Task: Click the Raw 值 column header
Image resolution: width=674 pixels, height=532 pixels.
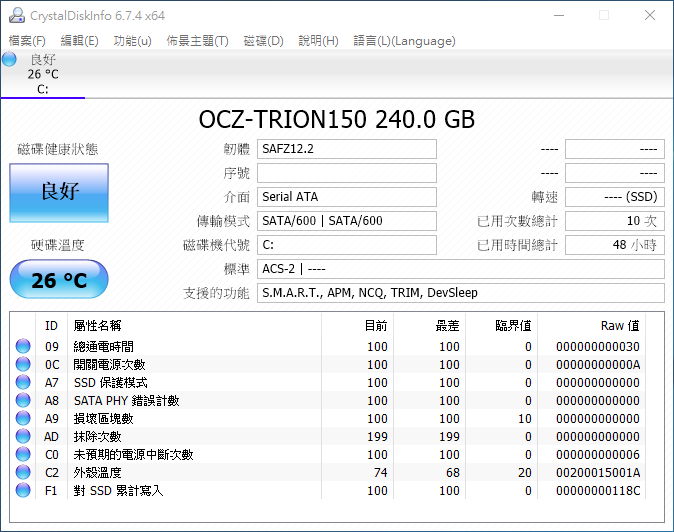Action: point(591,326)
